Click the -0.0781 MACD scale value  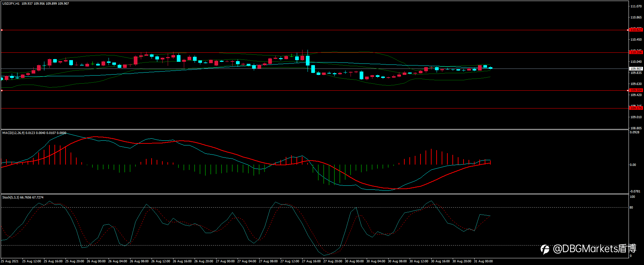[635, 191]
